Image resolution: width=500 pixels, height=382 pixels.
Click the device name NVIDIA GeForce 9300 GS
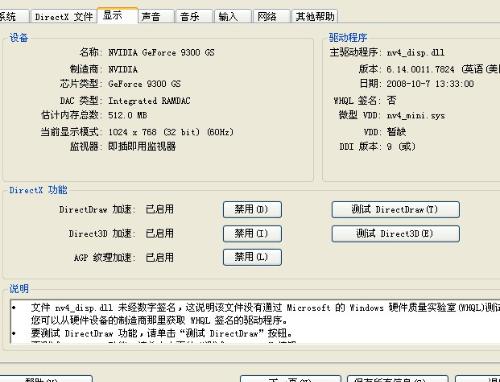tap(161, 52)
